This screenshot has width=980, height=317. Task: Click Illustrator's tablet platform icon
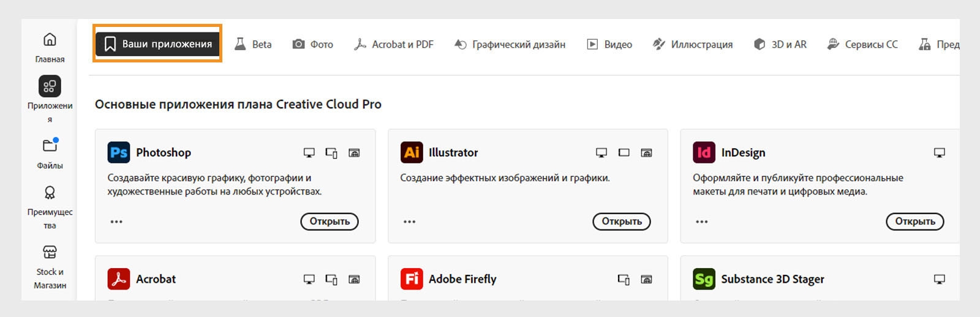pos(624,153)
